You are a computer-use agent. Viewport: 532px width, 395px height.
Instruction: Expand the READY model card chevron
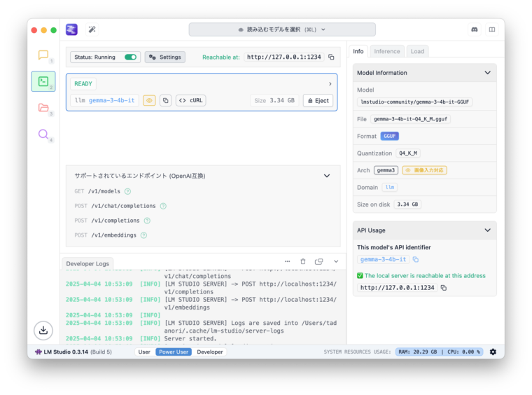click(x=330, y=84)
